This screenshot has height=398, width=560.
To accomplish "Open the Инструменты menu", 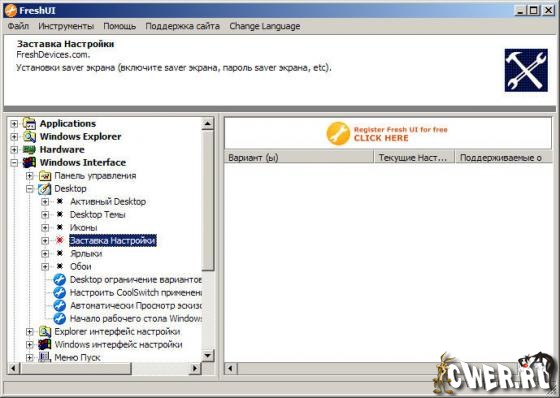I will coord(66,26).
